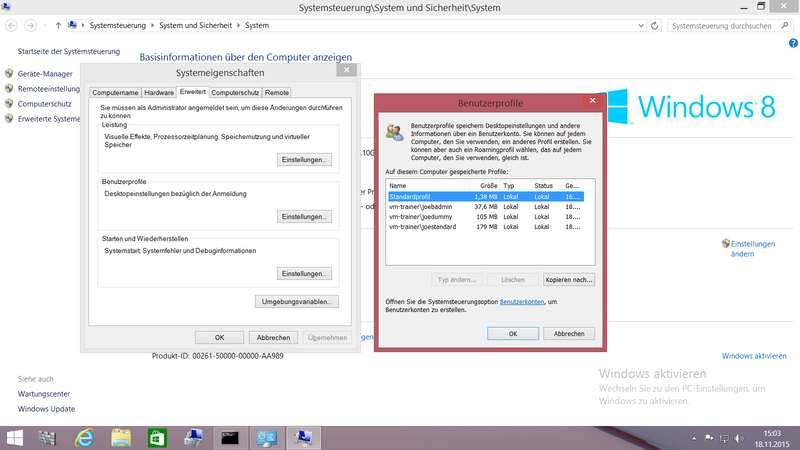Select the vm-trainer\joestandard profile row
This screenshot has width=800, height=450.
[x=486, y=227]
